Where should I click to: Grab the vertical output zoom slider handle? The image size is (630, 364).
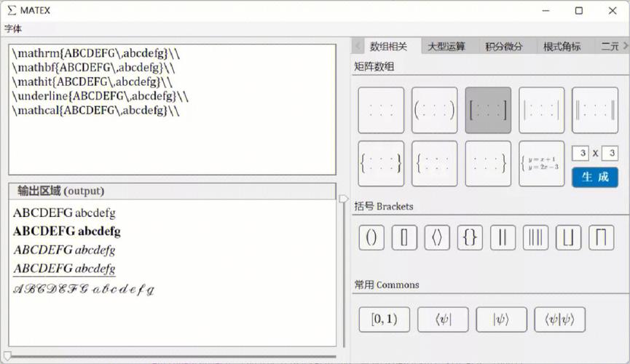click(344, 199)
